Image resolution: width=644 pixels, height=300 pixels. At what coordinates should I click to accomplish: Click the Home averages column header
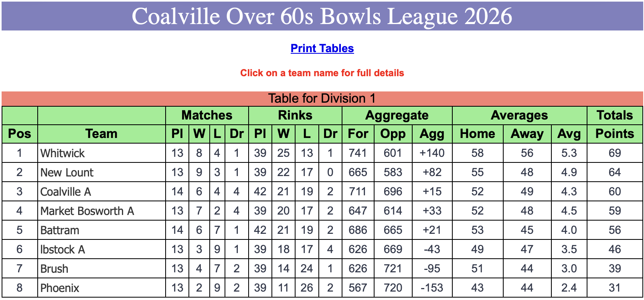pos(477,134)
